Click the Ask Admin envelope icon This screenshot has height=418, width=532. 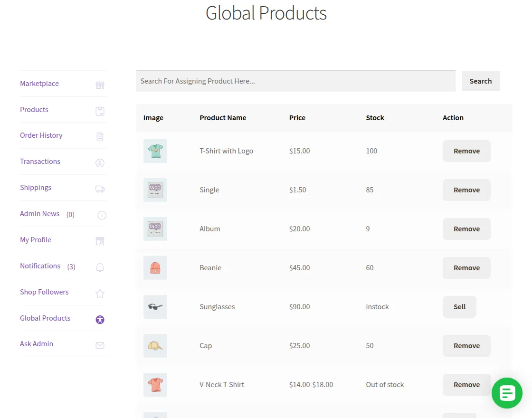(x=100, y=345)
